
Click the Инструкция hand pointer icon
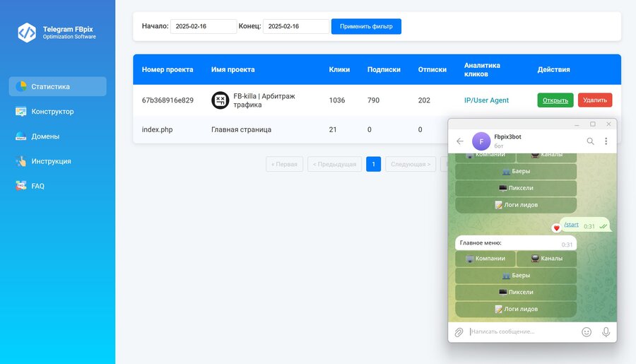click(x=21, y=161)
